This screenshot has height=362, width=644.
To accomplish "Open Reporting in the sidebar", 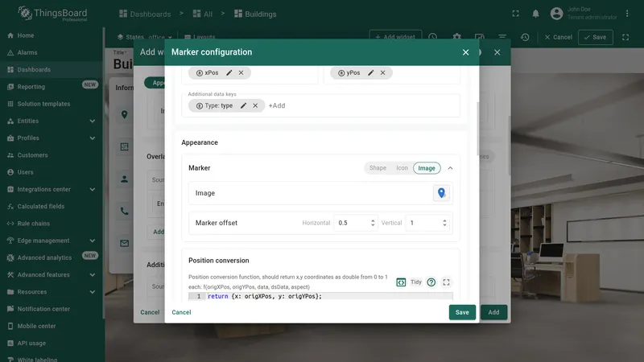I will click(52, 87).
